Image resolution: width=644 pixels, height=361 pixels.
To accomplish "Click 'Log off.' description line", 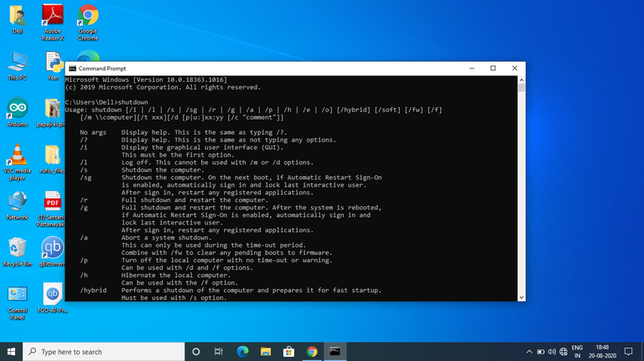I will point(217,162).
